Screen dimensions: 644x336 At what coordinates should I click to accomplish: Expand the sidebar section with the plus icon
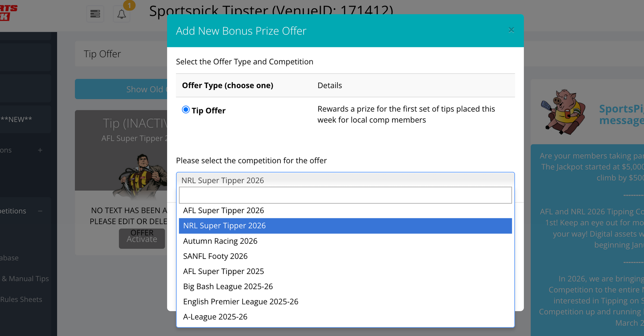[x=40, y=150]
